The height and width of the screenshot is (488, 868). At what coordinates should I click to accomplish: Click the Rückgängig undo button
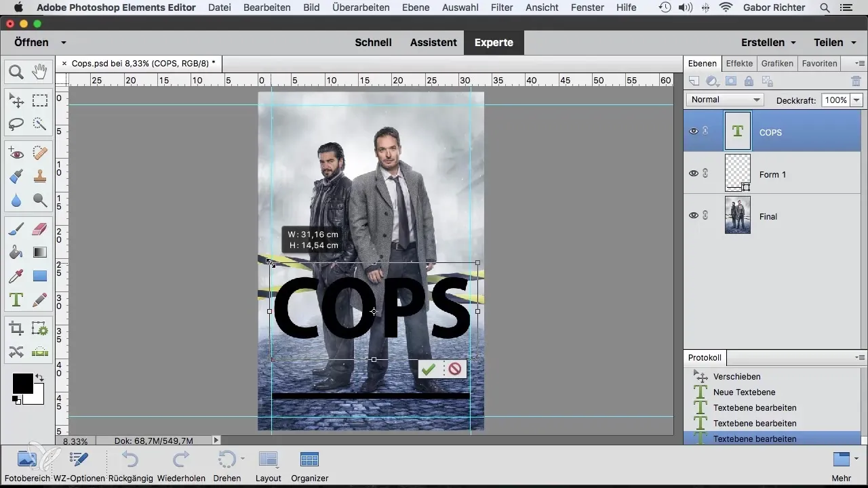click(x=130, y=466)
